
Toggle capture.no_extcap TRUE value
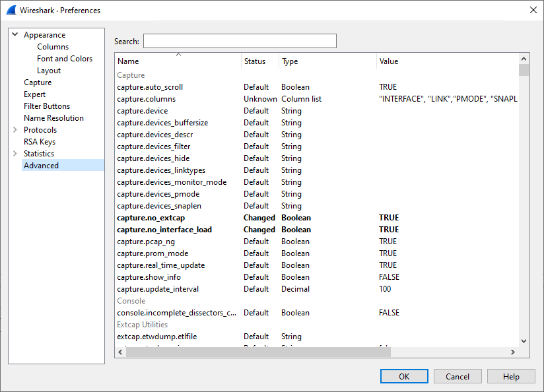pyautogui.click(x=389, y=218)
